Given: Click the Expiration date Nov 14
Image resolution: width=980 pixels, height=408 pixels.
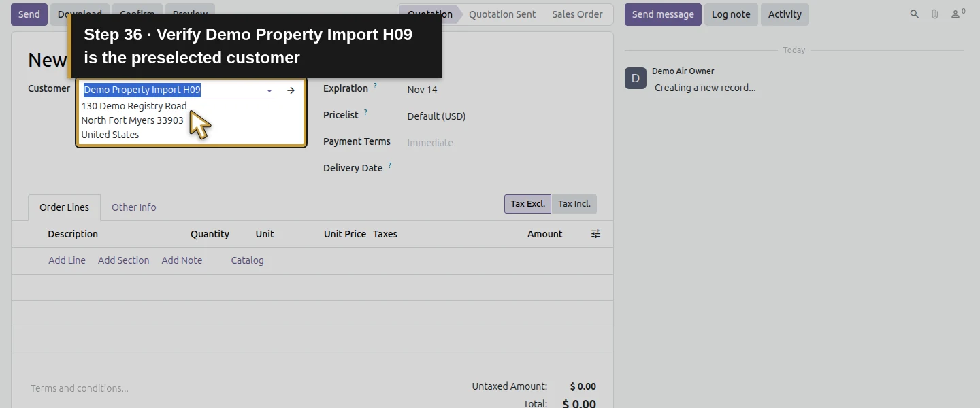Looking at the screenshot, I should pyautogui.click(x=422, y=90).
